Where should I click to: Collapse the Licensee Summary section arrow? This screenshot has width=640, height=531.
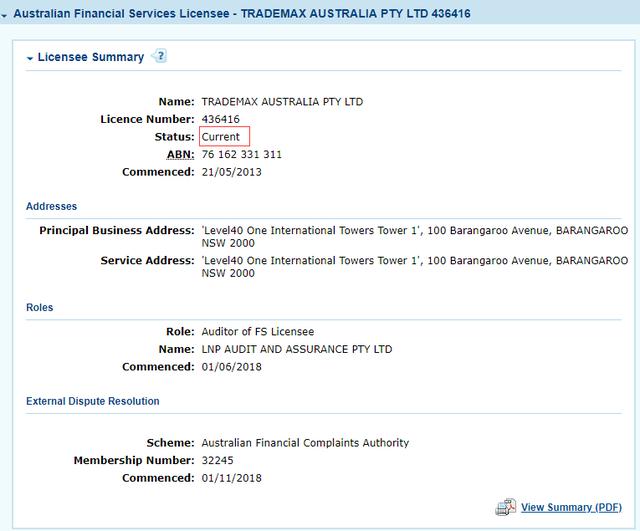click(x=30, y=58)
